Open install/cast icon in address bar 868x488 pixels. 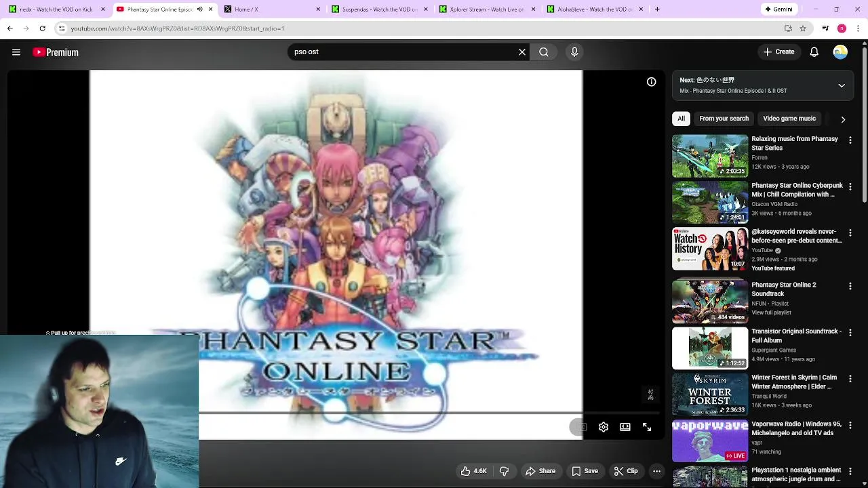pos(788,28)
